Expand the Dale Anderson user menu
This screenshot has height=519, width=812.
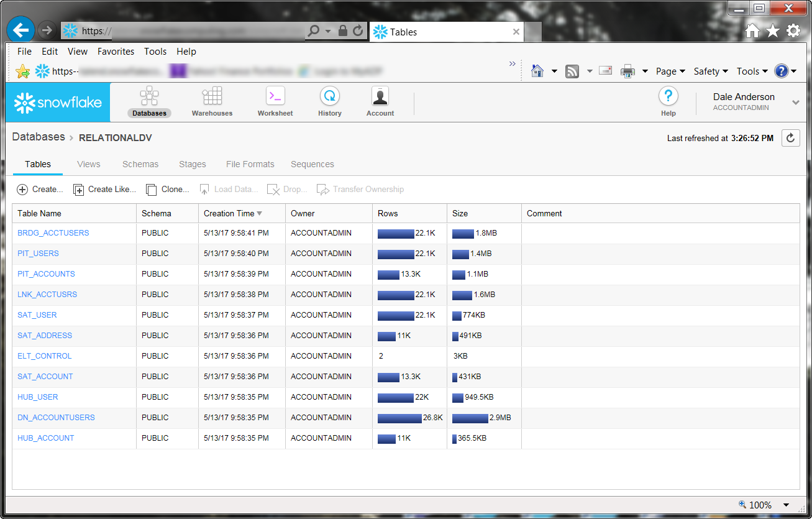pos(795,103)
